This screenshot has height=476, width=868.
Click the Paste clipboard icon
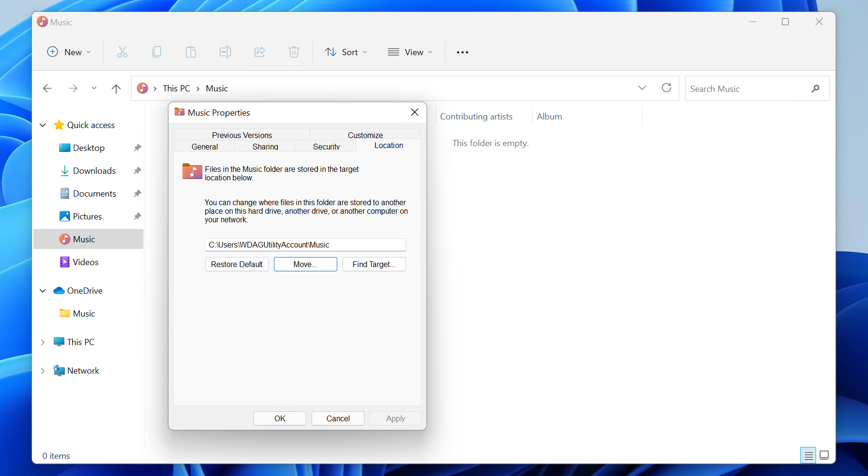[x=191, y=52]
